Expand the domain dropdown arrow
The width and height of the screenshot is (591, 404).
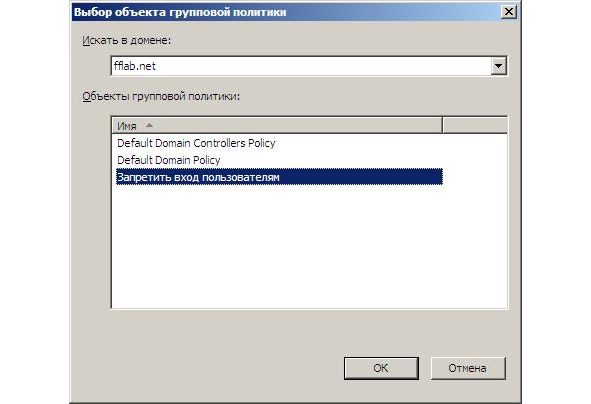pyautogui.click(x=498, y=66)
